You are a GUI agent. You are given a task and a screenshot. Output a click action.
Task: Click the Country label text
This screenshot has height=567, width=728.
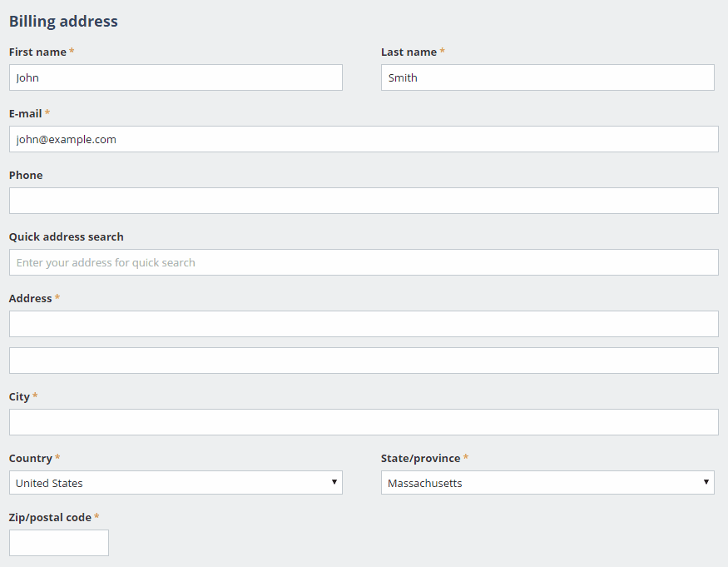[31, 458]
